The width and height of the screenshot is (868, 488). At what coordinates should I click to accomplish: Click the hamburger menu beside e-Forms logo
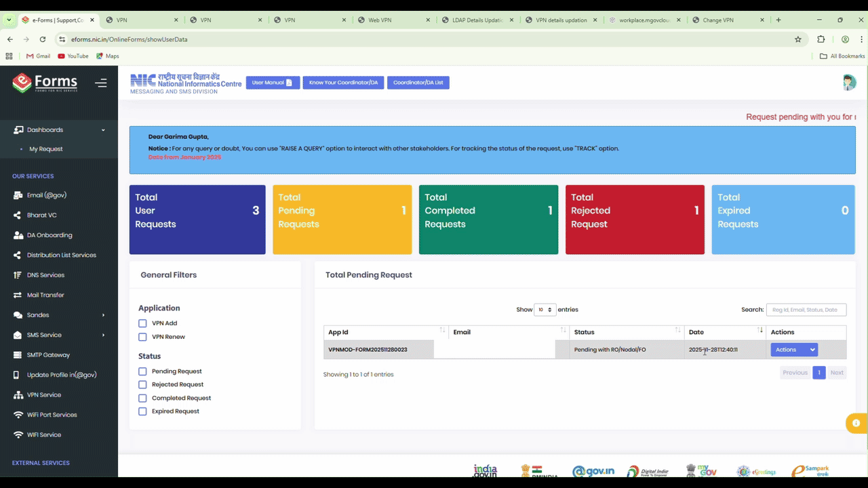(x=101, y=83)
